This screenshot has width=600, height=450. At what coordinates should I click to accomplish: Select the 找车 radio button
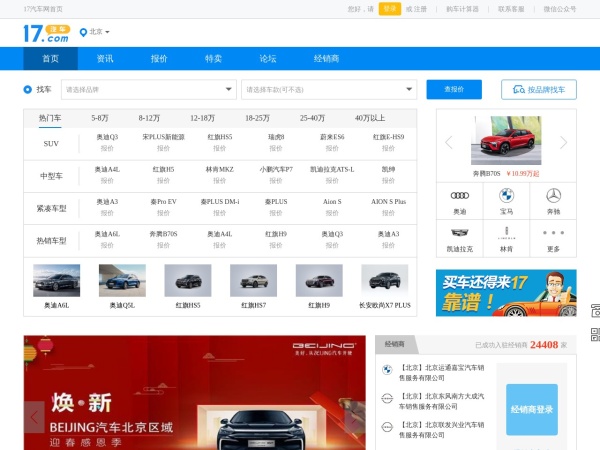[x=28, y=90]
